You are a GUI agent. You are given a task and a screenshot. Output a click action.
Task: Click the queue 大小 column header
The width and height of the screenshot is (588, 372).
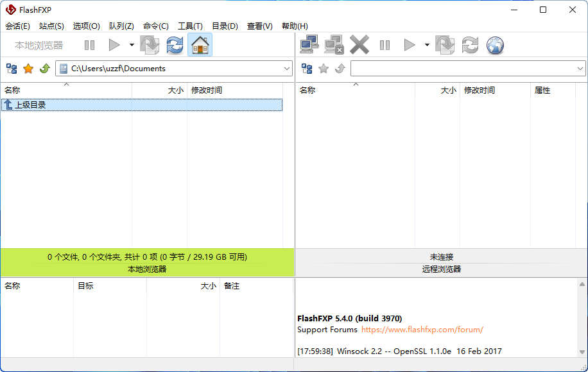pos(183,286)
